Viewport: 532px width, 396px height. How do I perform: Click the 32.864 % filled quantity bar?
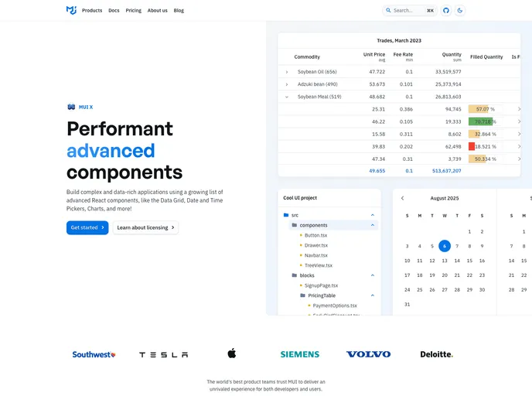click(485, 134)
